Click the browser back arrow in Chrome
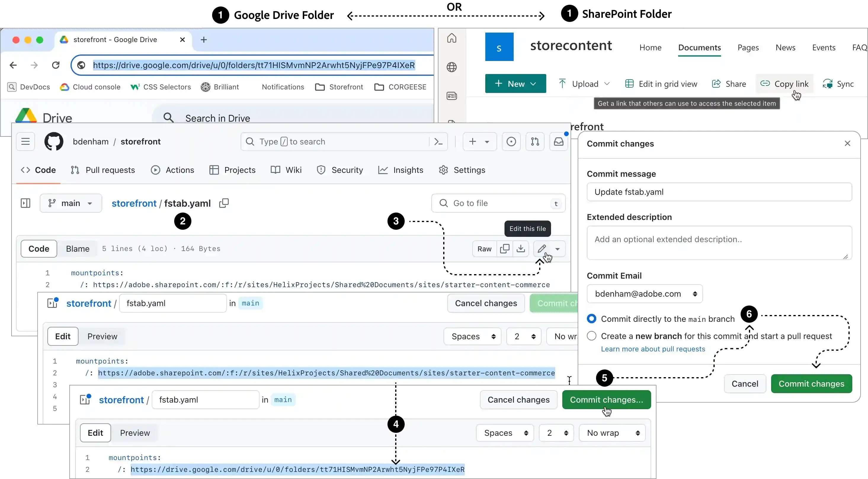 [13, 65]
